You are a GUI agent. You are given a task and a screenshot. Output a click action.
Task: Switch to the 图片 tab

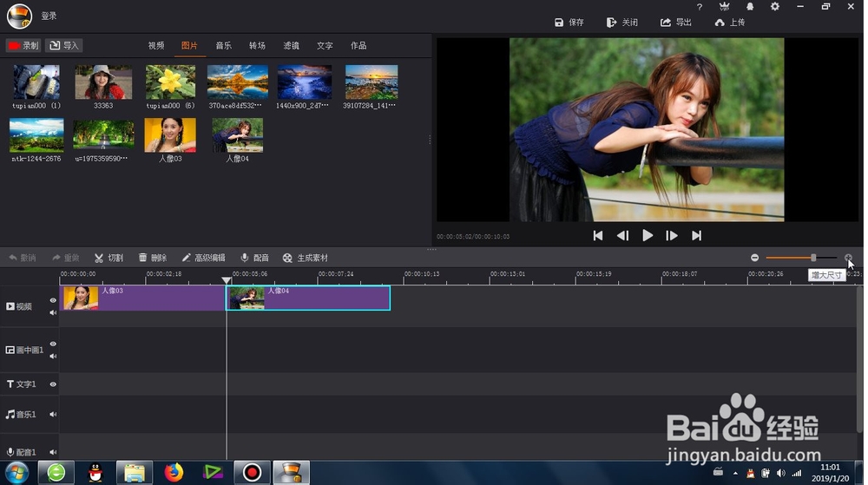click(189, 45)
